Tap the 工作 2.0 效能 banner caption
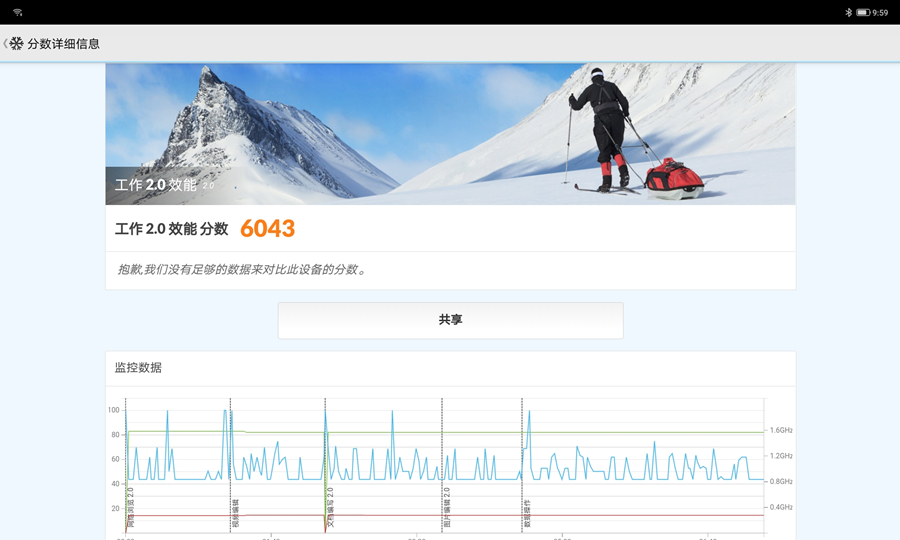This screenshot has width=900, height=540. [156, 185]
